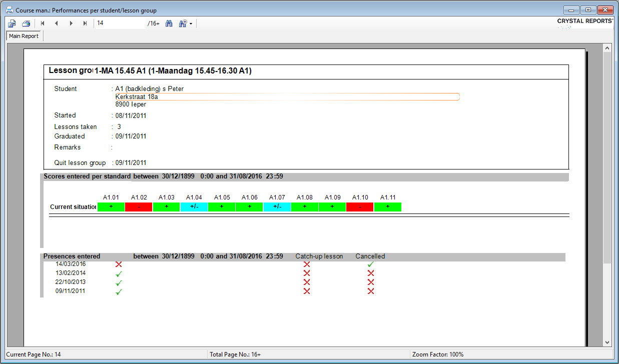Select the Kerkstraat 18a address field
The image size is (619, 364).
click(x=287, y=97)
